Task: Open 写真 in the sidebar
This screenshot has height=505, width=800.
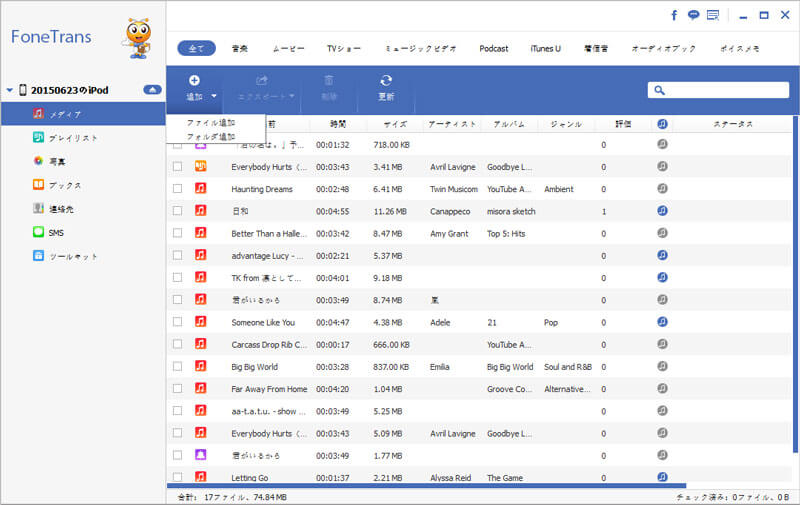Action: point(57,161)
